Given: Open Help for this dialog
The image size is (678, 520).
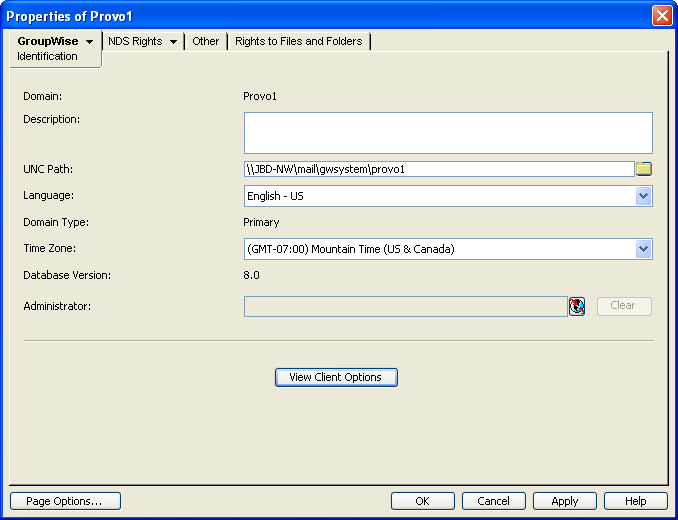Looking at the screenshot, I should [x=636, y=501].
